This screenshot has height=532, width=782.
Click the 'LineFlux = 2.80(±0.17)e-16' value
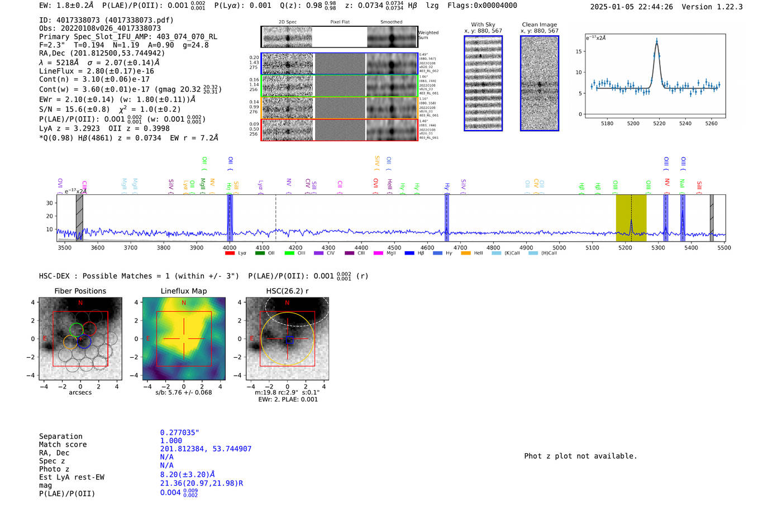tap(97, 71)
